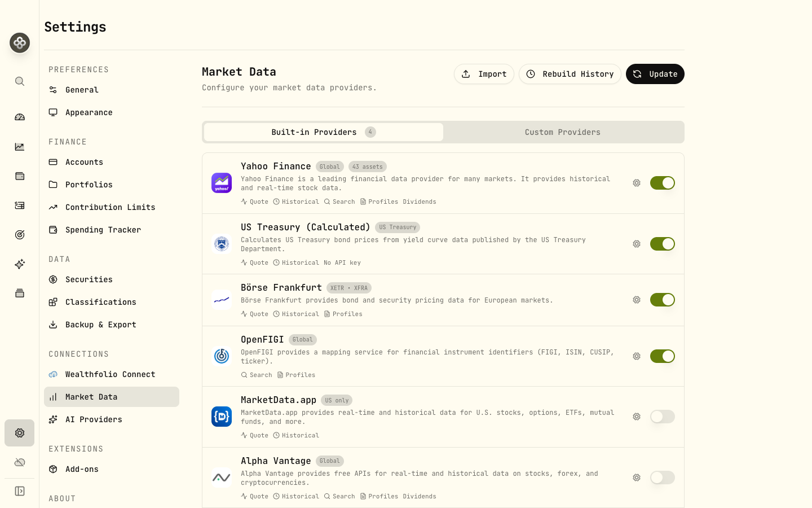Click the Börse Frankfurt logo

[222, 300]
